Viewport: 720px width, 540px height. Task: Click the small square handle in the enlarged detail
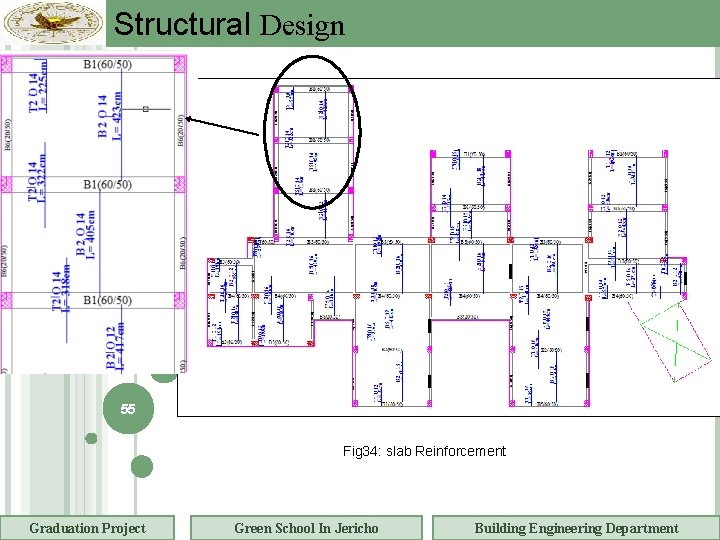pyautogui.click(x=146, y=109)
